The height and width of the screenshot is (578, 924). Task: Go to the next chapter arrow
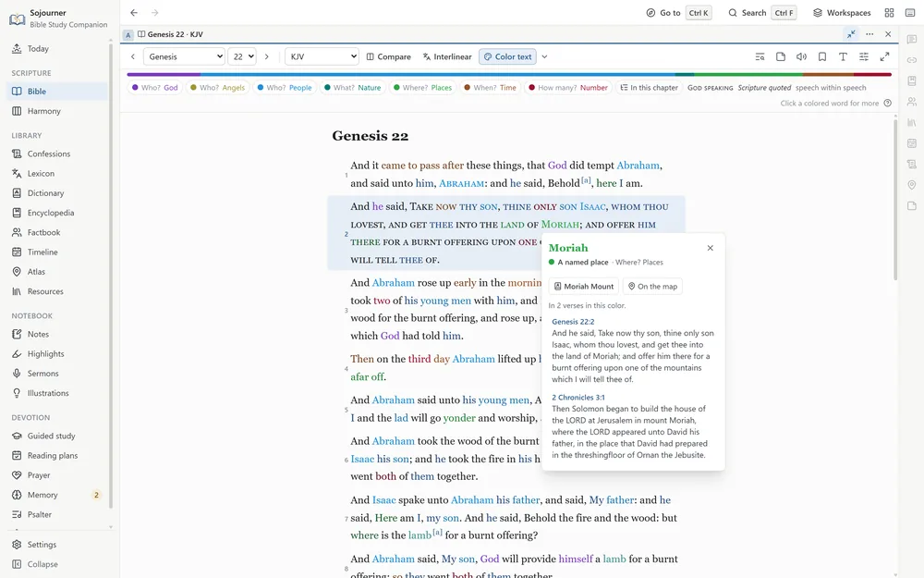click(x=266, y=56)
